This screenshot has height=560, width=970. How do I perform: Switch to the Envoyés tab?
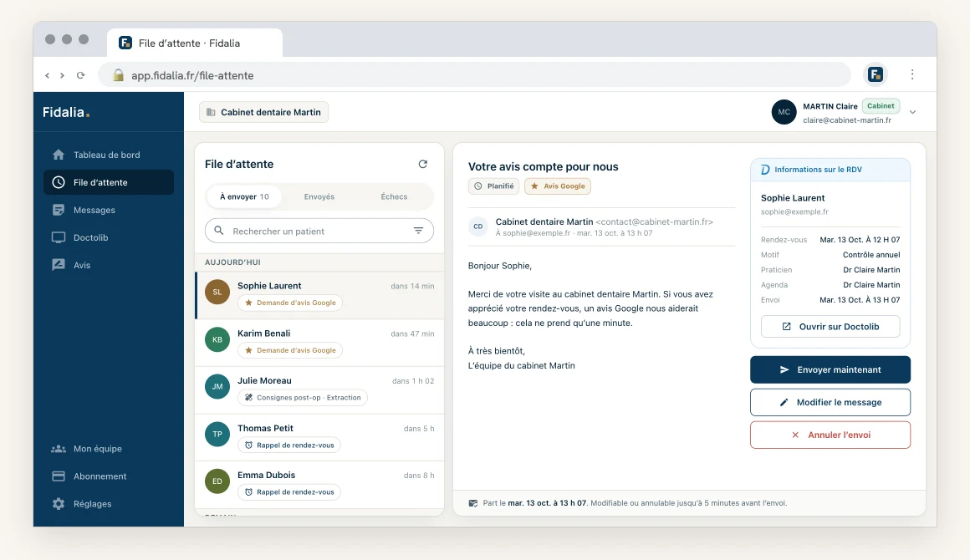coord(319,196)
